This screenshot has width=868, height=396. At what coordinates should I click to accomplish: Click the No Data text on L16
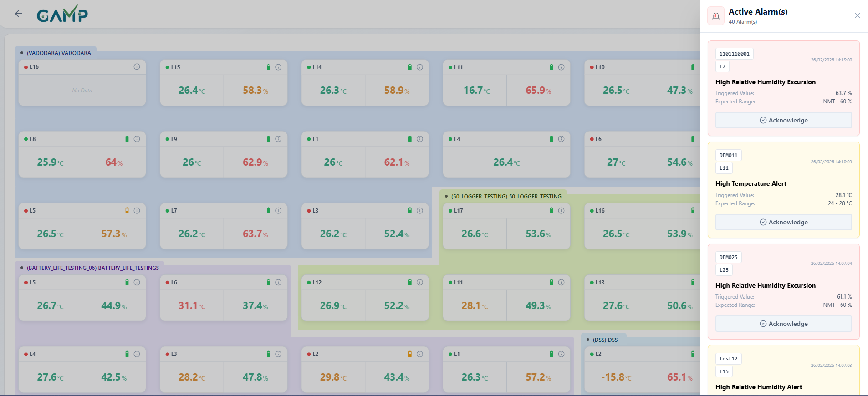[82, 91]
